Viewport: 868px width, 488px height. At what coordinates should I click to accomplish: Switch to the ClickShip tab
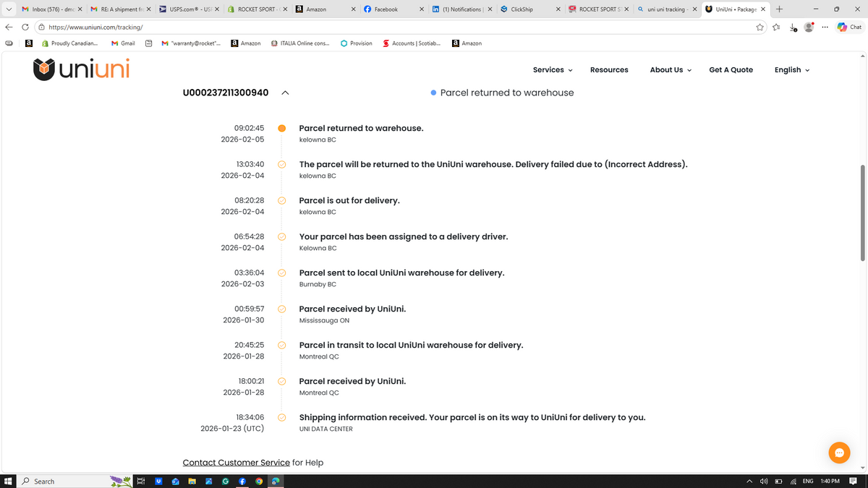coord(530,9)
